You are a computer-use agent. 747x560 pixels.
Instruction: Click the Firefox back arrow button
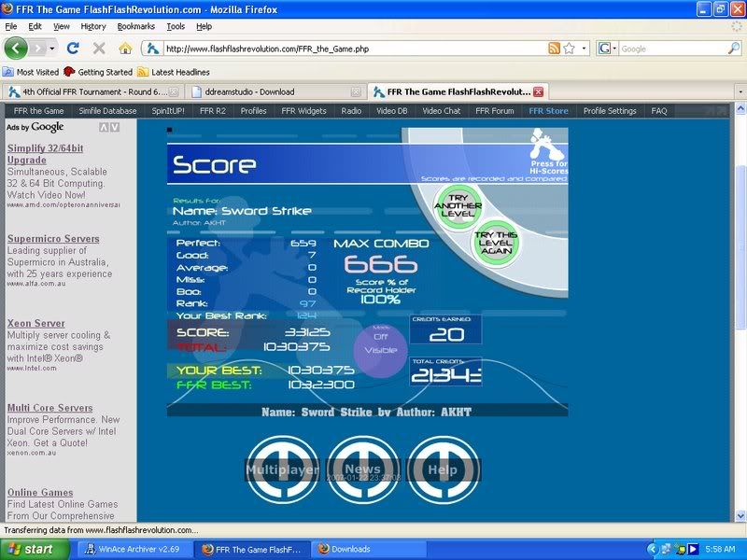click(x=17, y=48)
